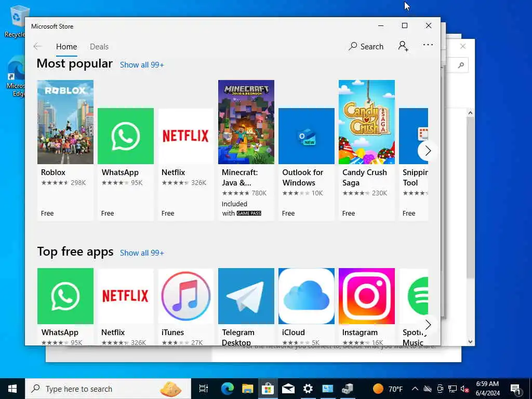
Task: Open the Instagram app tile
Action: pyautogui.click(x=366, y=307)
